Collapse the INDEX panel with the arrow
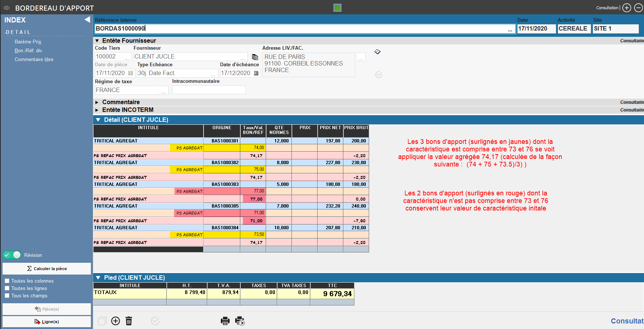Viewport: 644px width, 329px height. pyautogui.click(x=87, y=20)
